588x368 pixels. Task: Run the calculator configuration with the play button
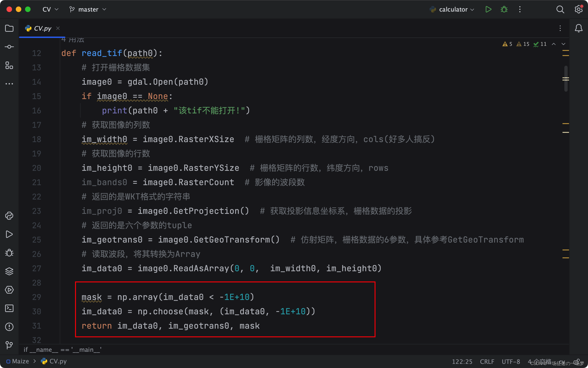click(488, 9)
